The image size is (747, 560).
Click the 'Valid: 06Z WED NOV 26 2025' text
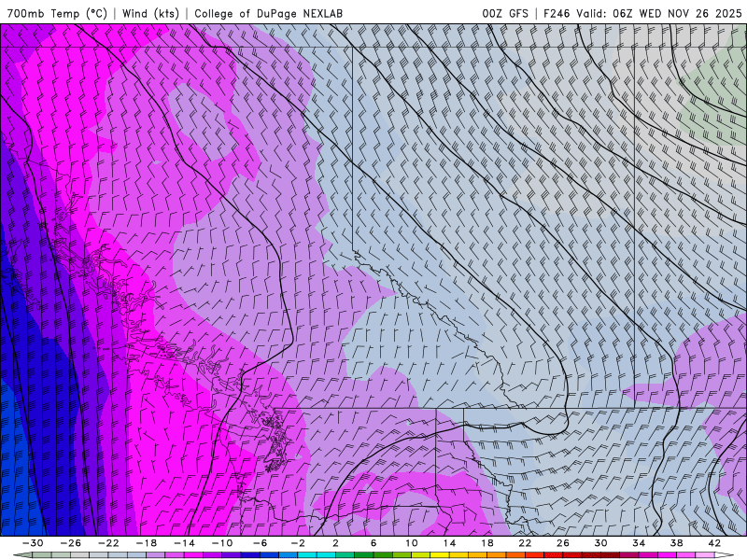click(659, 13)
